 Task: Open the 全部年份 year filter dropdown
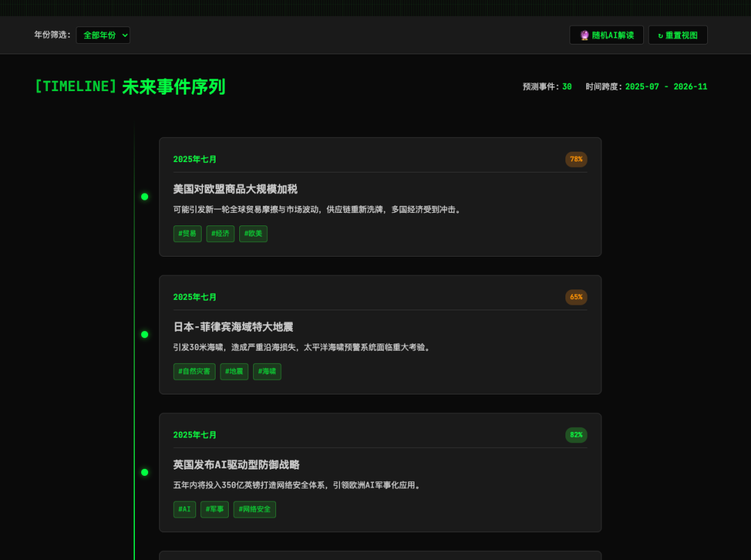(x=103, y=35)
